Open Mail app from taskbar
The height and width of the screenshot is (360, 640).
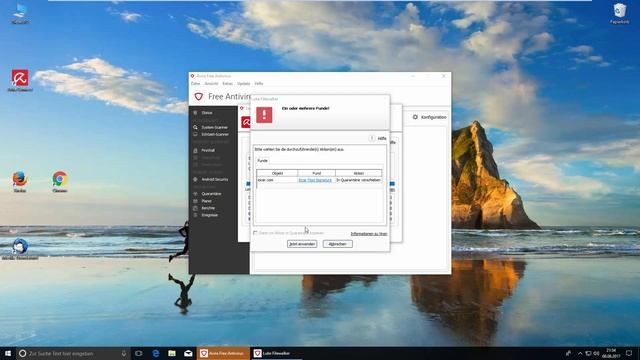point(188,353)
